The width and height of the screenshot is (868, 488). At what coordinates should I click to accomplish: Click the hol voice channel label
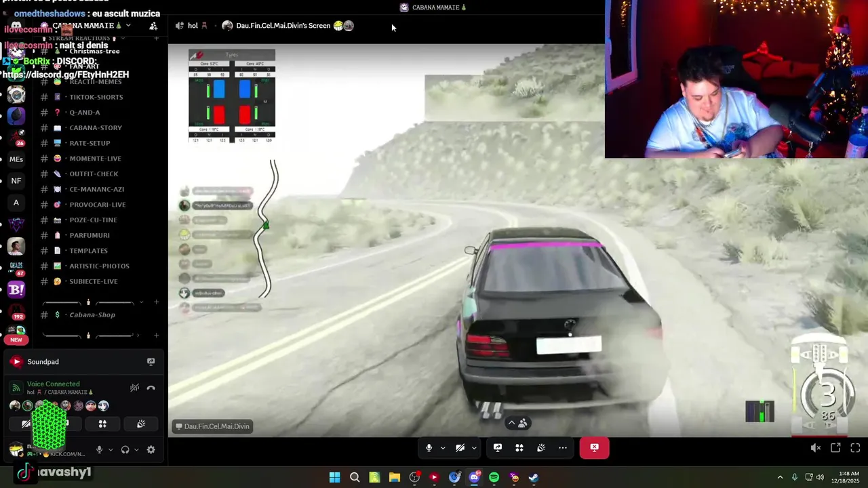(193, 26)
